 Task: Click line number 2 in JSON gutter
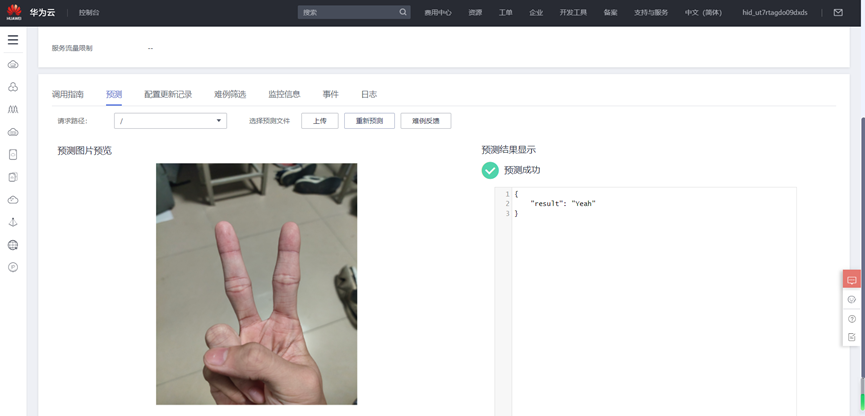tap(507, 204)
